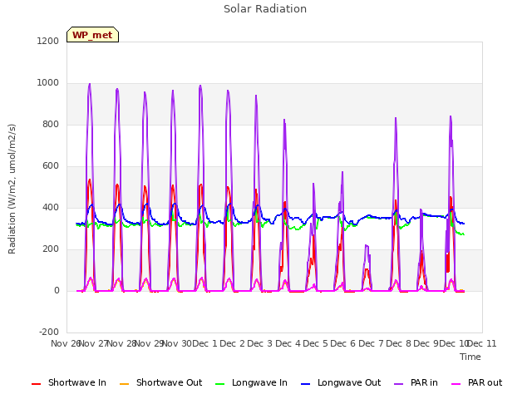Click the orange Shortwave Out legend swatch
The image size is (532, 399).
click(x=124, y=384)
